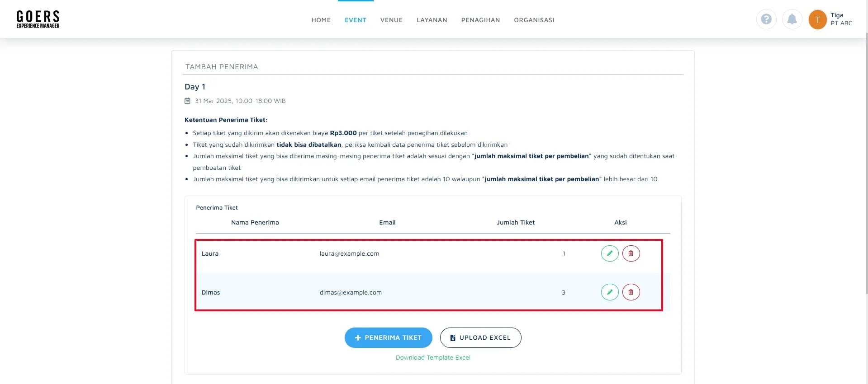
Task: Click the UPLOAD EXCEL button
Action: 480,337
